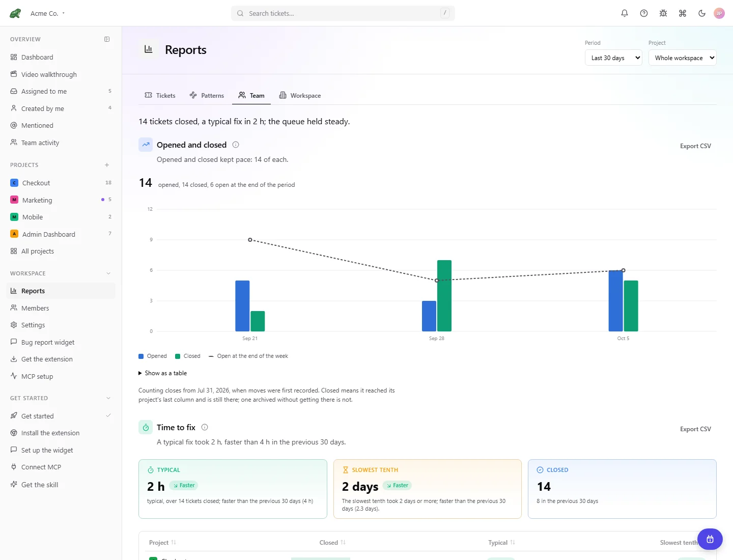Click the bug report icon in header
Viewport: 733px width, 560px height.
point(663,13)
